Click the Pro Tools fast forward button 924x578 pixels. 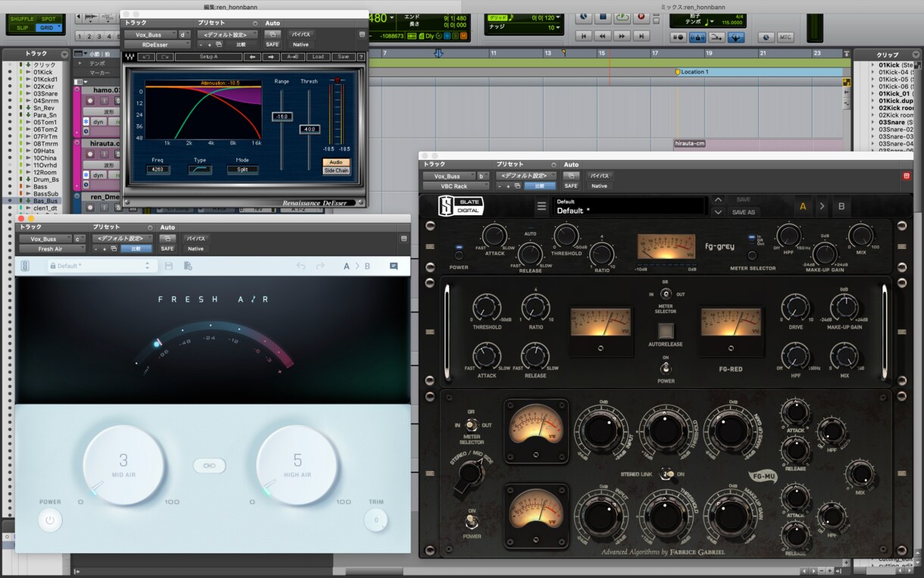tap(622, 36)
